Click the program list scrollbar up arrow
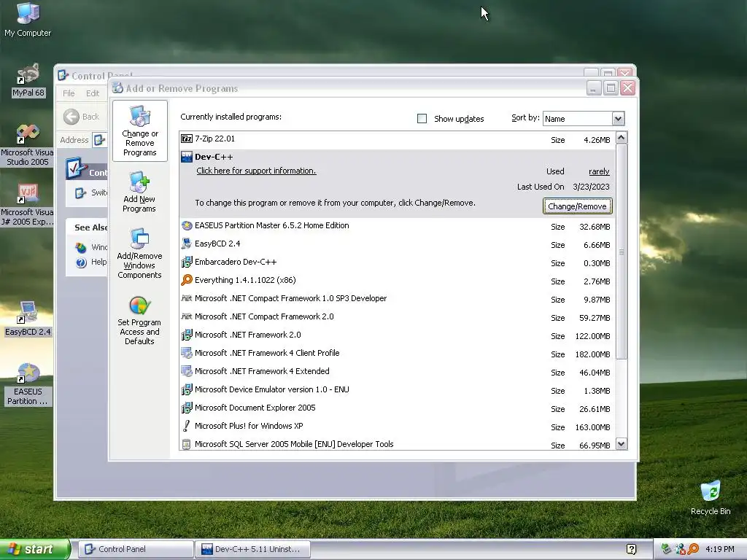 point(621,138)
